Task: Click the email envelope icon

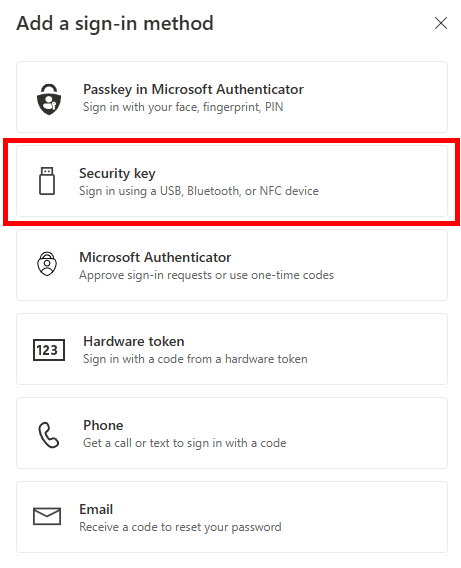Action: pyautogui.click(x=47, y=516)
